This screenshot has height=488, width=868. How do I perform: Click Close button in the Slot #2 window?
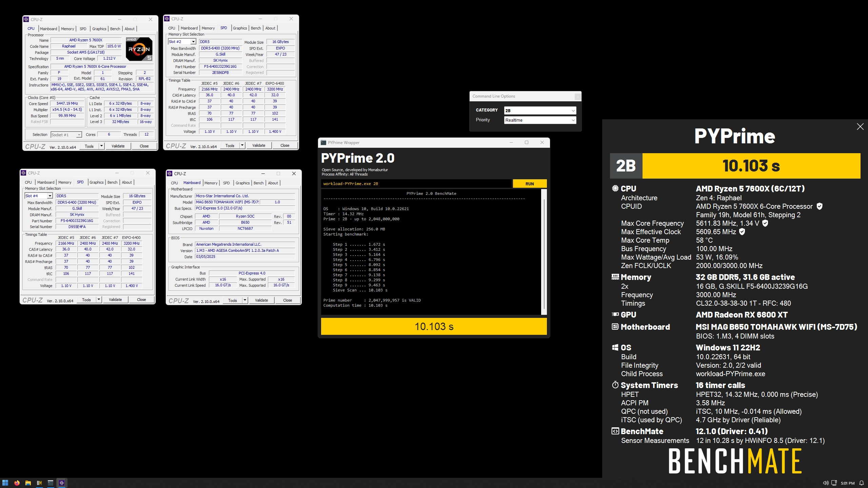click(x=285, y=145)
